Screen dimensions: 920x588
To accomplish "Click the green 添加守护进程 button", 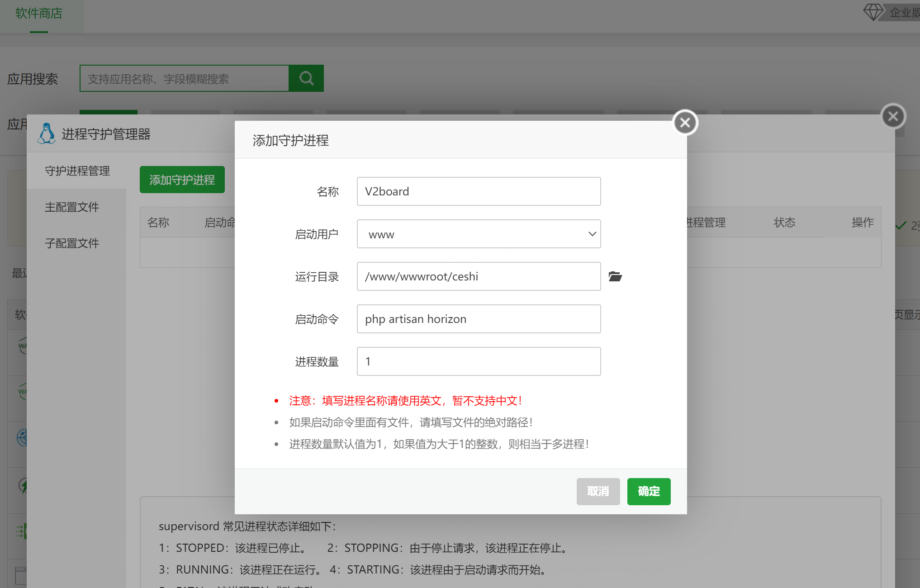I will pyautogui.click(x=182, y=180).
